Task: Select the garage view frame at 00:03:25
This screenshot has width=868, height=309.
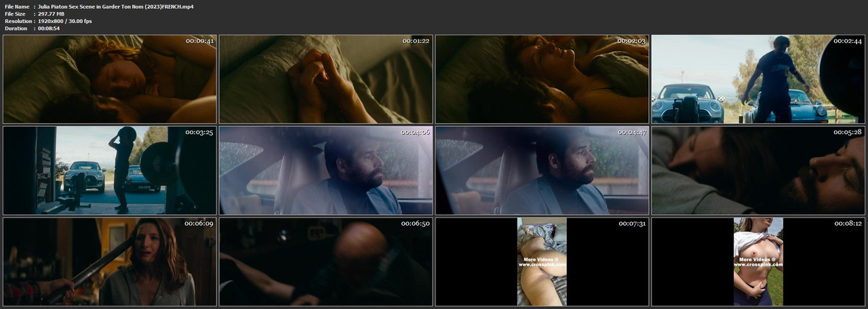Action: coord(110,170)
